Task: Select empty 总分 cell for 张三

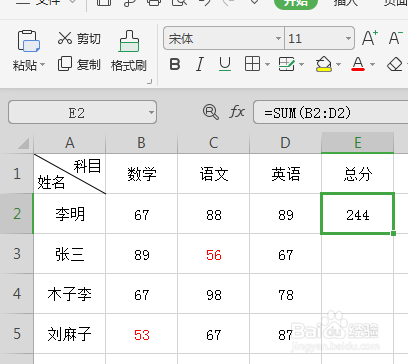Action: tap(358, 254)
